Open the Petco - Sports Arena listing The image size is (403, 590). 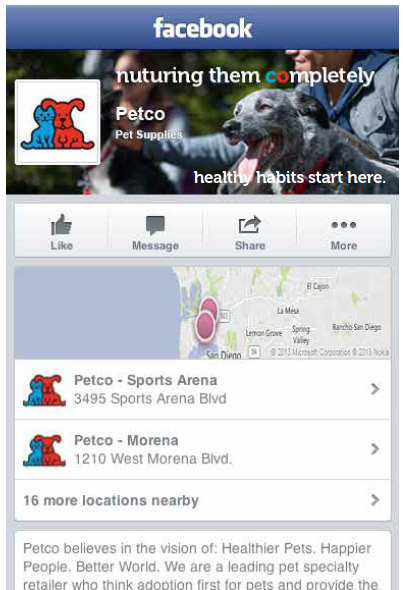[x=202, y=389]
